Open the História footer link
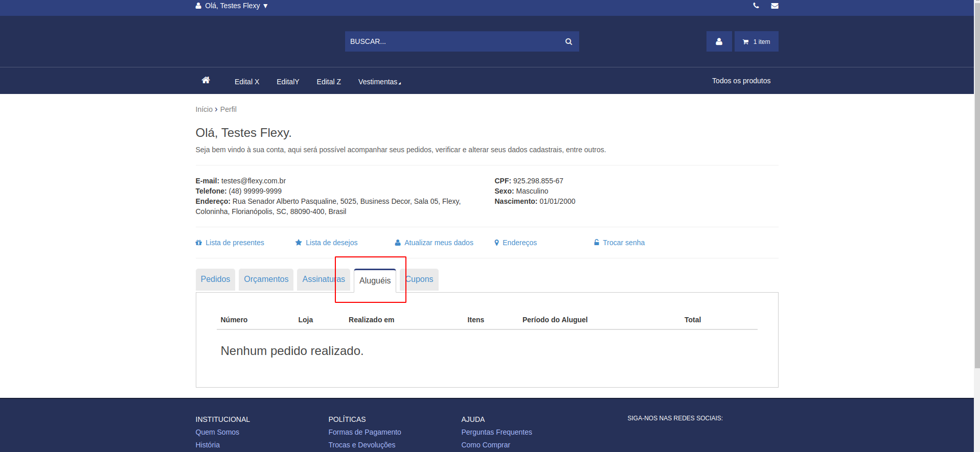The height and width of the screenshot is (452, 980). pyautogui.click(x=208, y=445)
